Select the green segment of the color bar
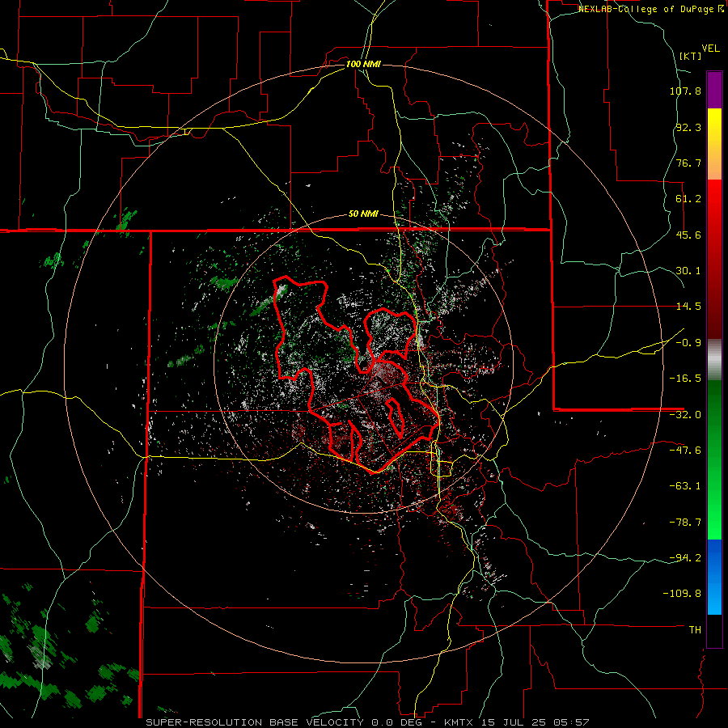This screenshot has height=728, width=728. [x=714, y=460]
